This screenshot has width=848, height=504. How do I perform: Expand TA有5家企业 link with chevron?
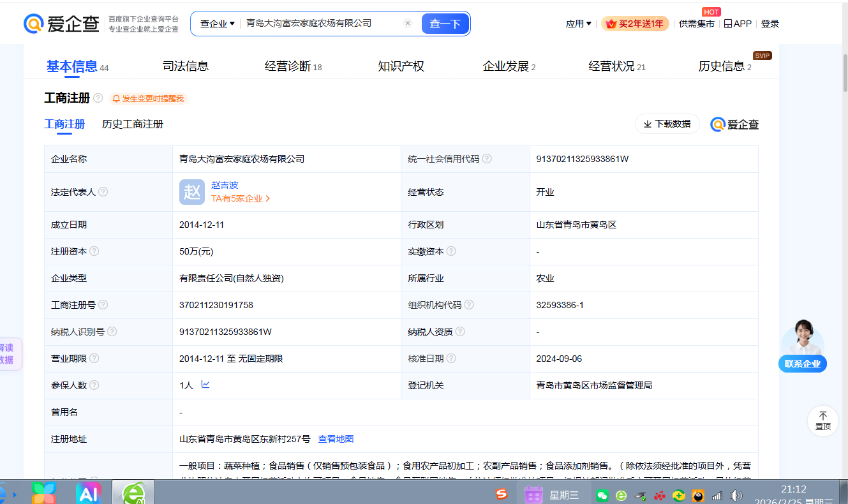(x=241, y=198)
